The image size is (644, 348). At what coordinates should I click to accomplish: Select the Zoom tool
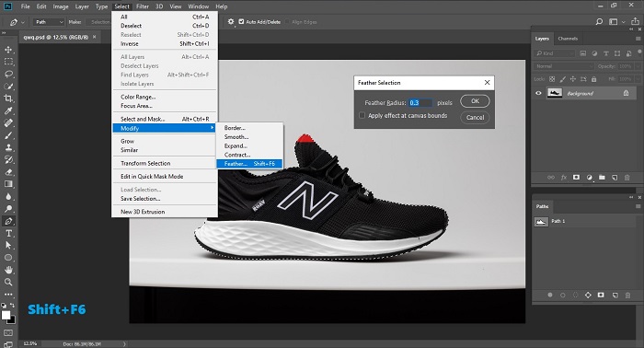click(8, 283)
